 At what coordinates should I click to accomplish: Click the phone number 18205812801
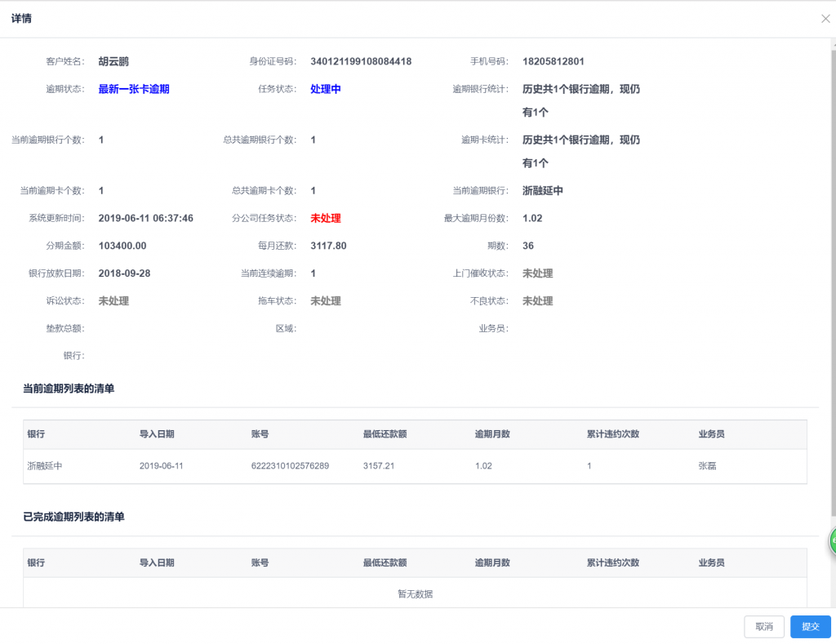(554, 61)
